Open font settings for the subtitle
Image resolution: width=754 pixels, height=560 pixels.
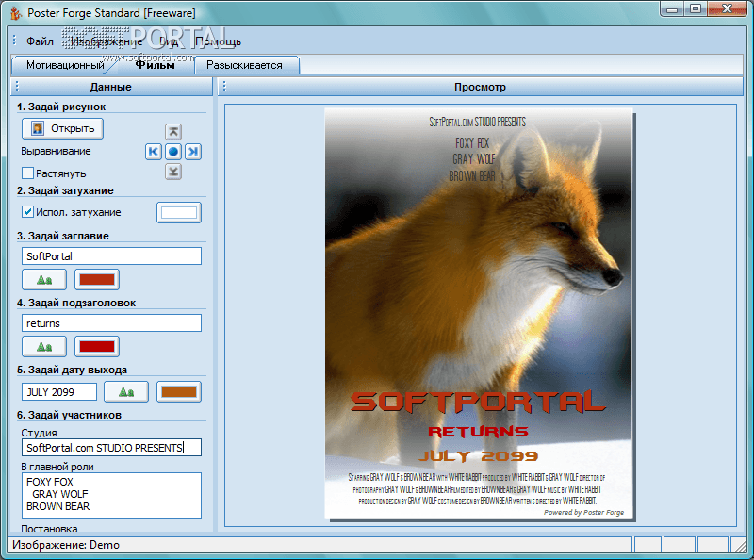click(44, 346)
